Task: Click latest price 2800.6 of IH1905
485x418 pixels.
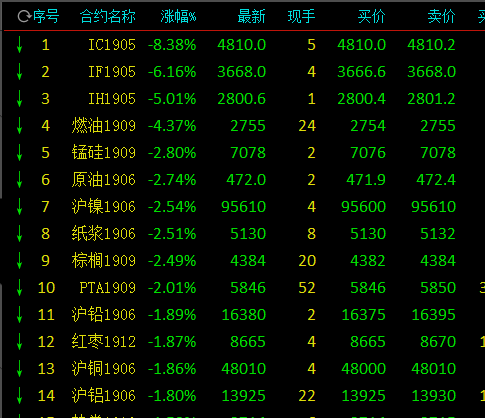Action: click(x=242, y=99)
